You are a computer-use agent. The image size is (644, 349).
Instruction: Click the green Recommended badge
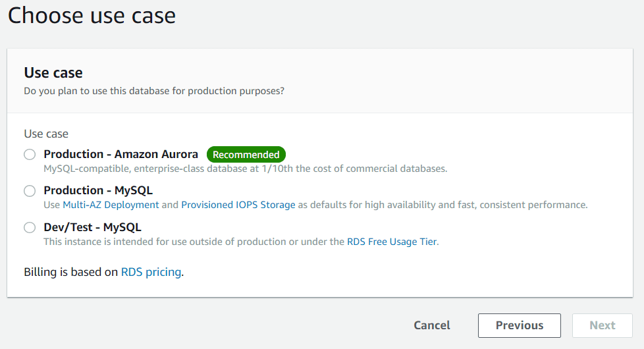(x=246, y=154)
